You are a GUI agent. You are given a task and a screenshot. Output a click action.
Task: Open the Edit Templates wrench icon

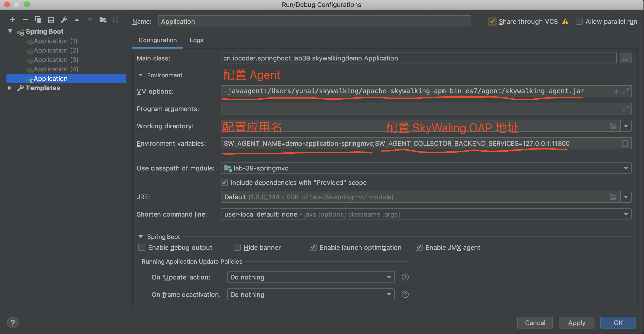click(x=64, y=20)
